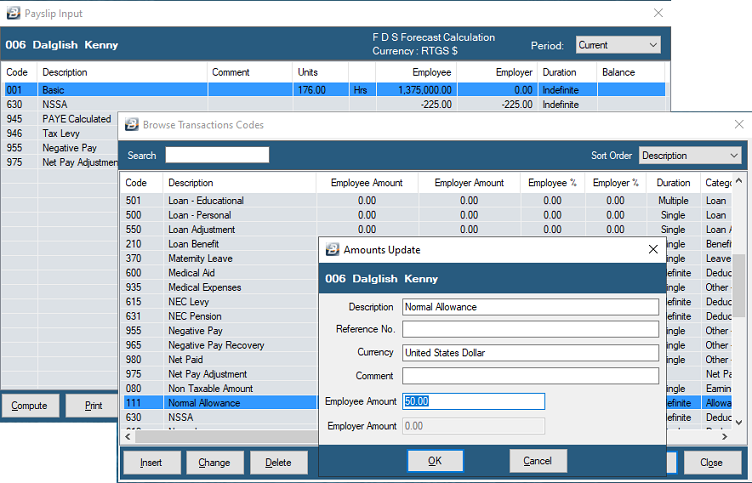Open the Sort Order dropdown
The width and height of the screenshot is (752, 483).
click(x=690, y=155)
